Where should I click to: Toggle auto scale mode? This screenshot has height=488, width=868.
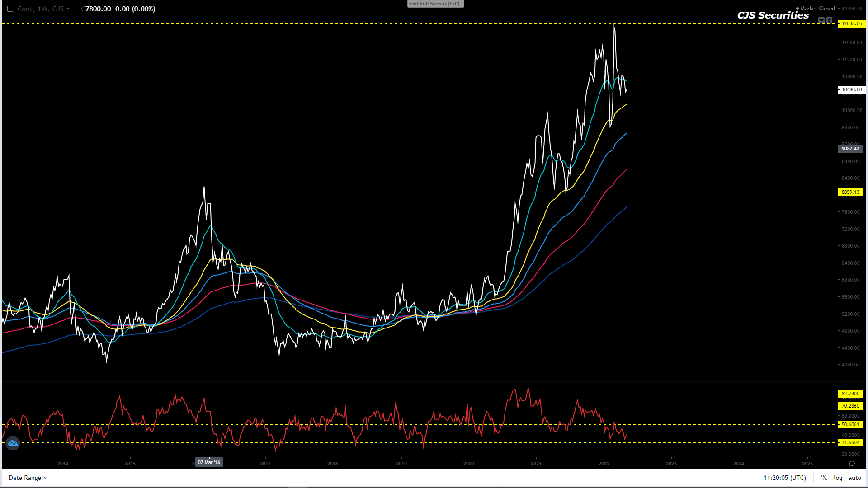(x=854, y=478)
